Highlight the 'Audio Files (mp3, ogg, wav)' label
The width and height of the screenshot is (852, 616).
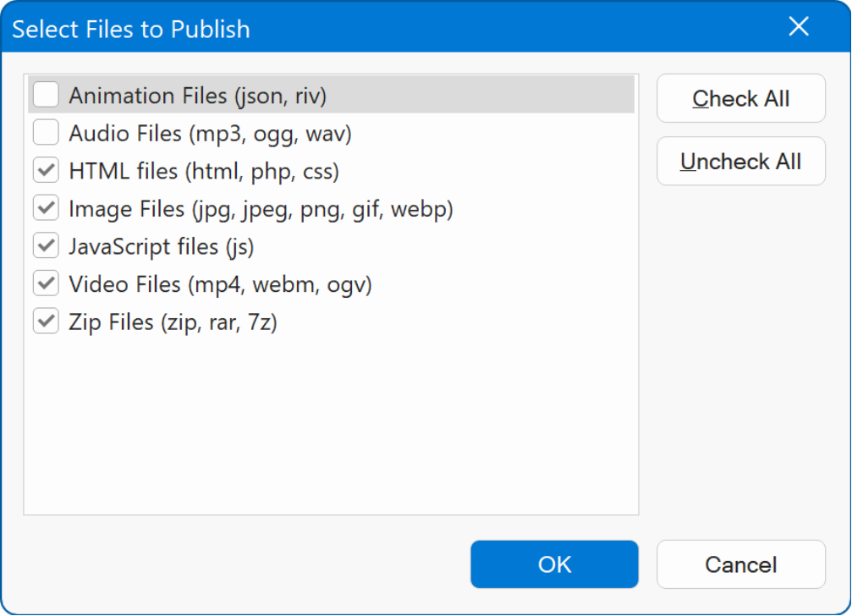210,134
